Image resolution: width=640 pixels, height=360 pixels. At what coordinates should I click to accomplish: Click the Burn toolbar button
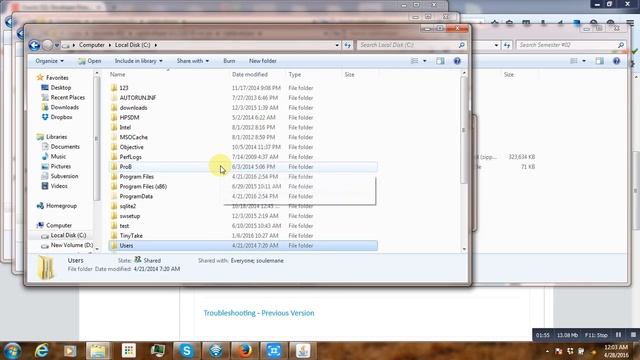229,61
